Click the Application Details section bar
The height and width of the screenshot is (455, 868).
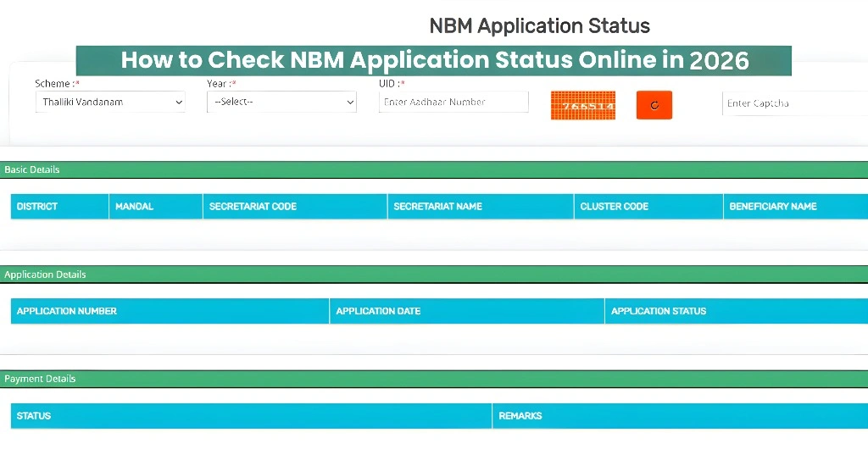coord(434,275)
